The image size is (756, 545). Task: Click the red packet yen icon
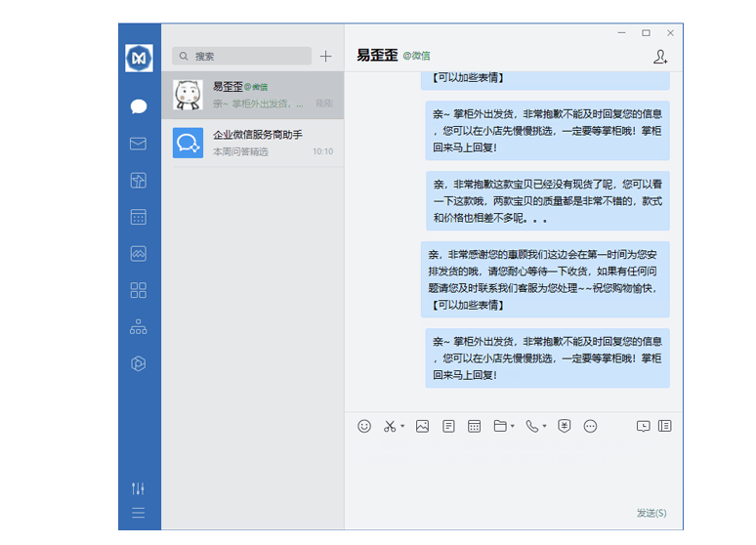click(565, 427)
